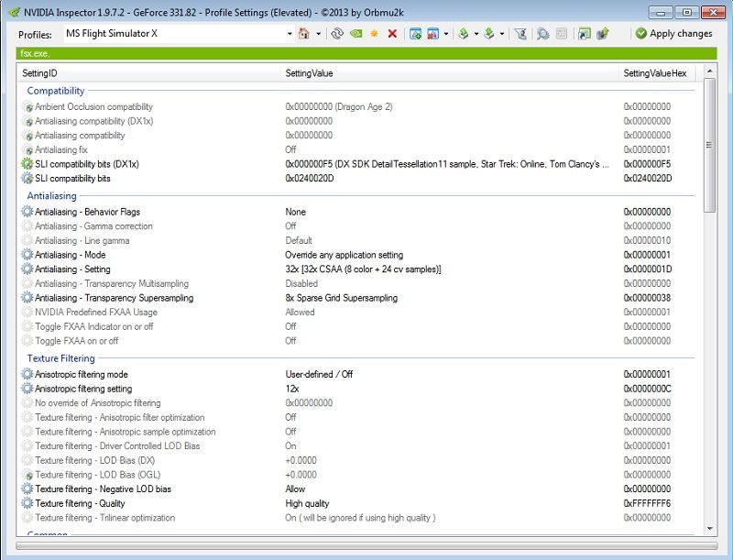Click the Texture Filtering group heading
This screenshot has height=560, width=733.
pyautogui.click(x=60, y=358)
